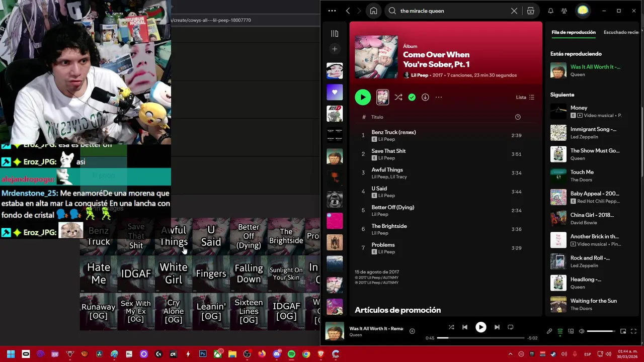The width and height of the screenshot is (644, 362).
Task: Open Spotify from the taskbar
Action: coord(291,354)
